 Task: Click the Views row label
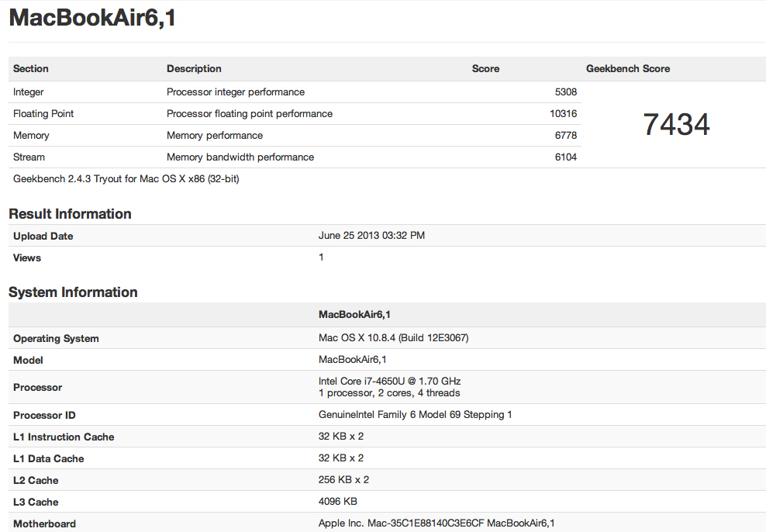pos(27,257)
